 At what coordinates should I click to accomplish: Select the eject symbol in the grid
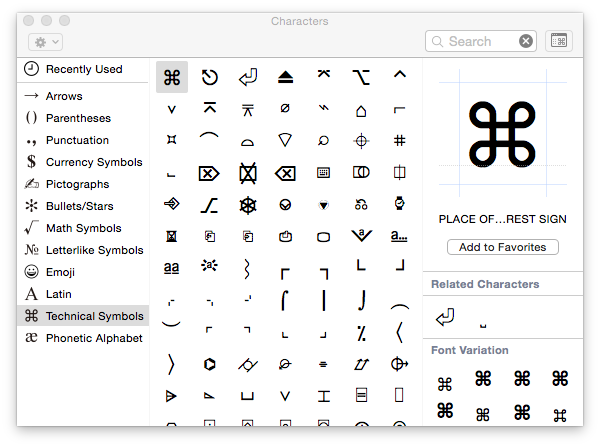tap(285, 77)
